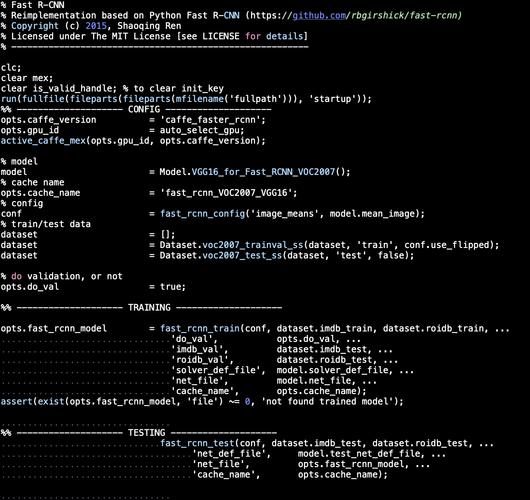Select the TESTING section header
Screen dimensions: 530x500
147,433
